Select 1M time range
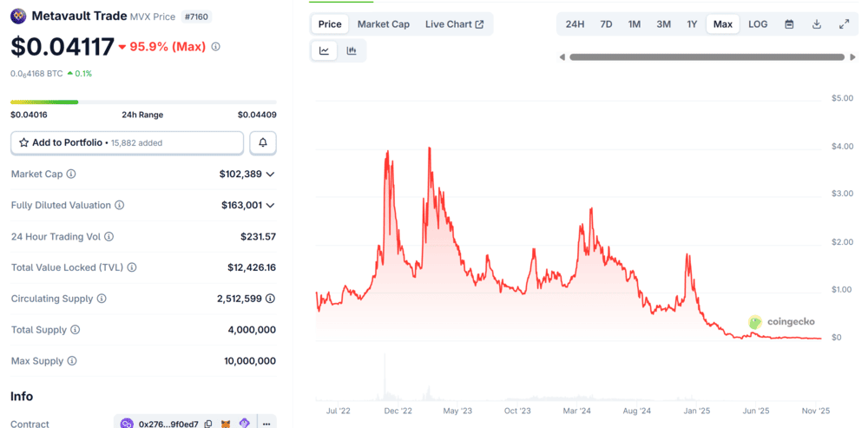 click(635, 24)
